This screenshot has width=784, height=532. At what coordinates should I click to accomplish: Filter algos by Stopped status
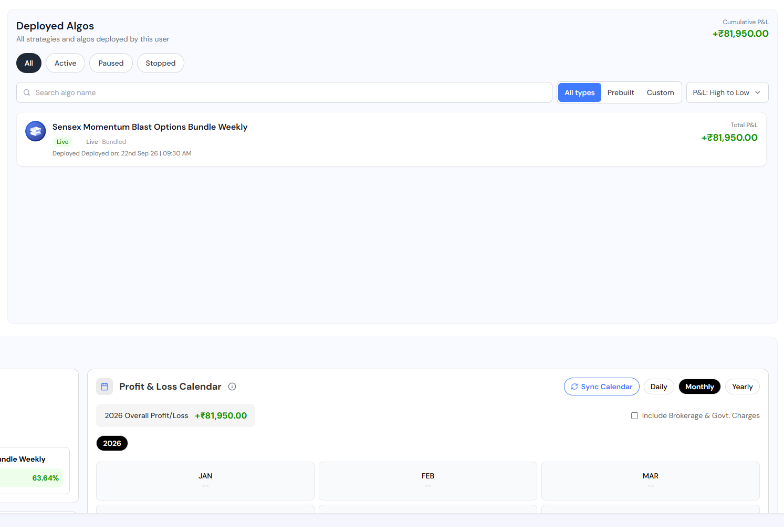[161, 63]
